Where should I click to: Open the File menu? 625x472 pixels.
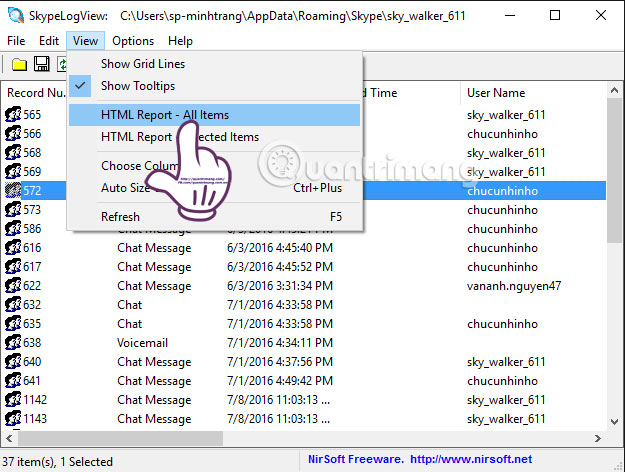(x=16, y=41)
